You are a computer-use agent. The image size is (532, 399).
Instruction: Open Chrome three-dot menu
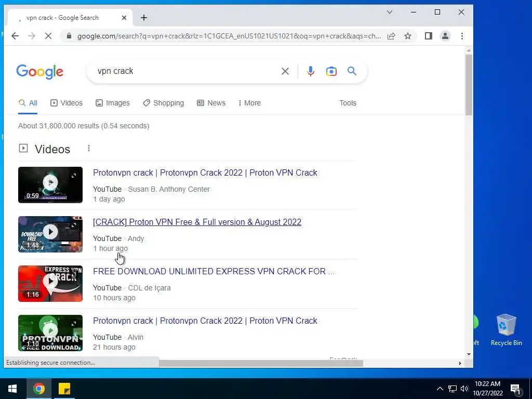462,36
